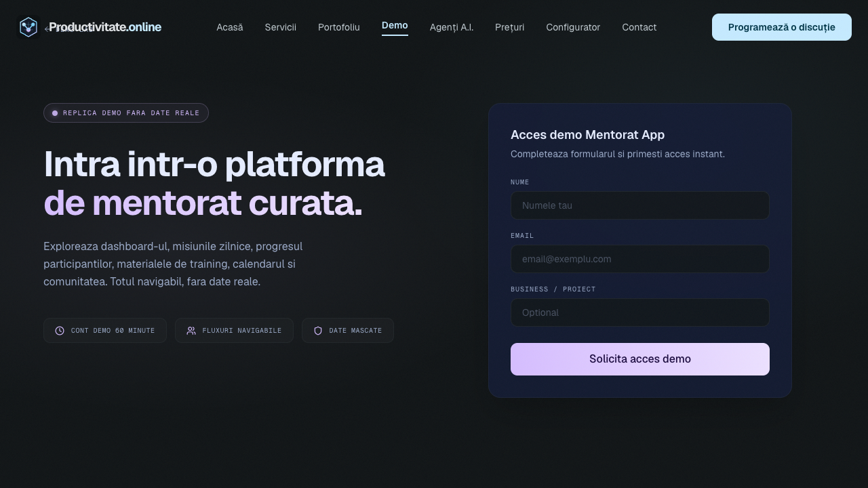
Task: Click the purple dot in the Replica demo badge
Action: 55,113
